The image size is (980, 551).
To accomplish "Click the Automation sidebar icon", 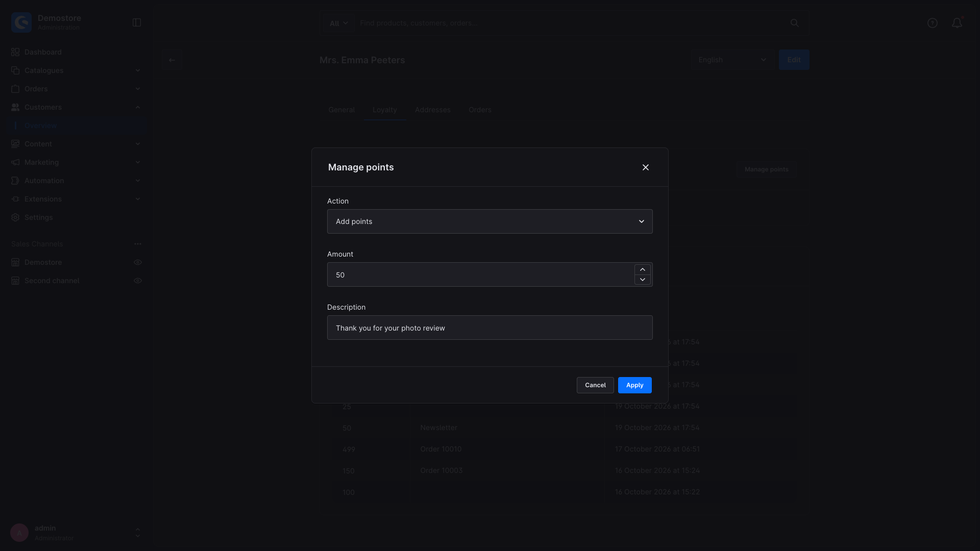I will coord(15,181).
